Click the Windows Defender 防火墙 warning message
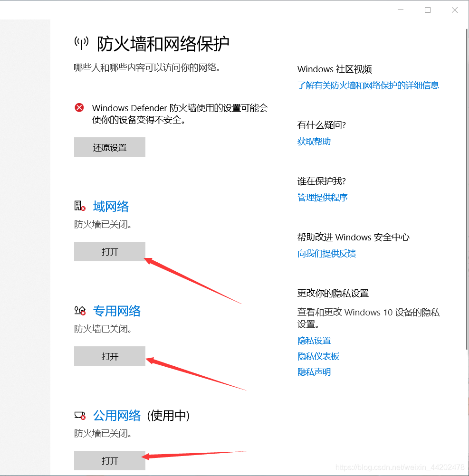 180,114
